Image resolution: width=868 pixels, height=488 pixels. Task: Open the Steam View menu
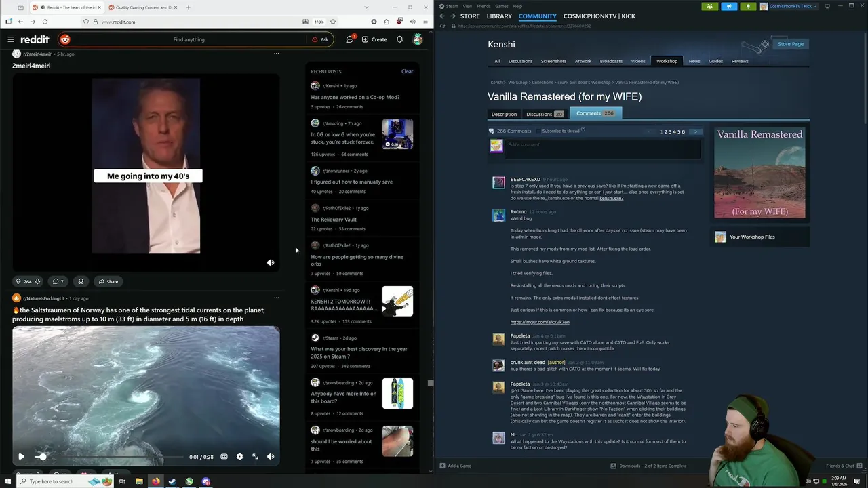coord(467,6)
